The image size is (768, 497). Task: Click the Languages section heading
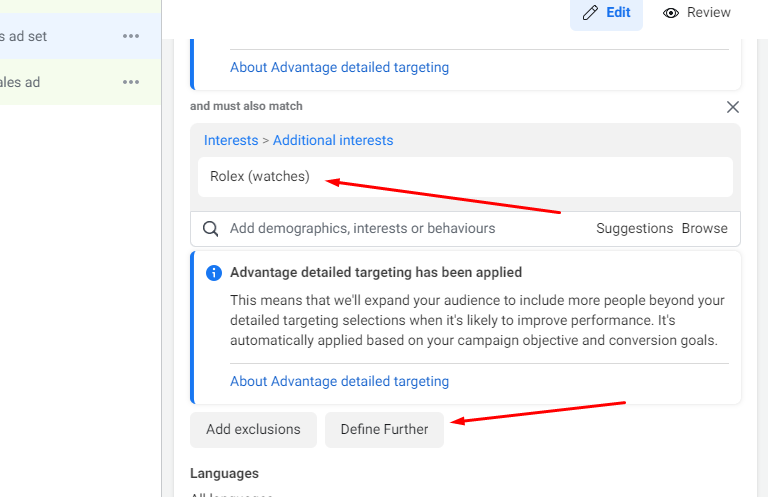(x=224, y=473)
